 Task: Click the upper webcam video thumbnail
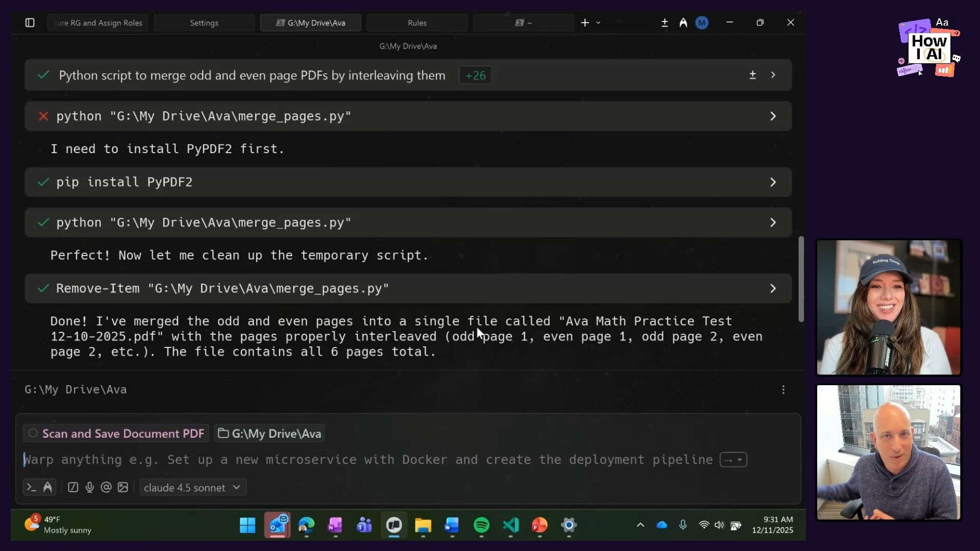(889, 307)
